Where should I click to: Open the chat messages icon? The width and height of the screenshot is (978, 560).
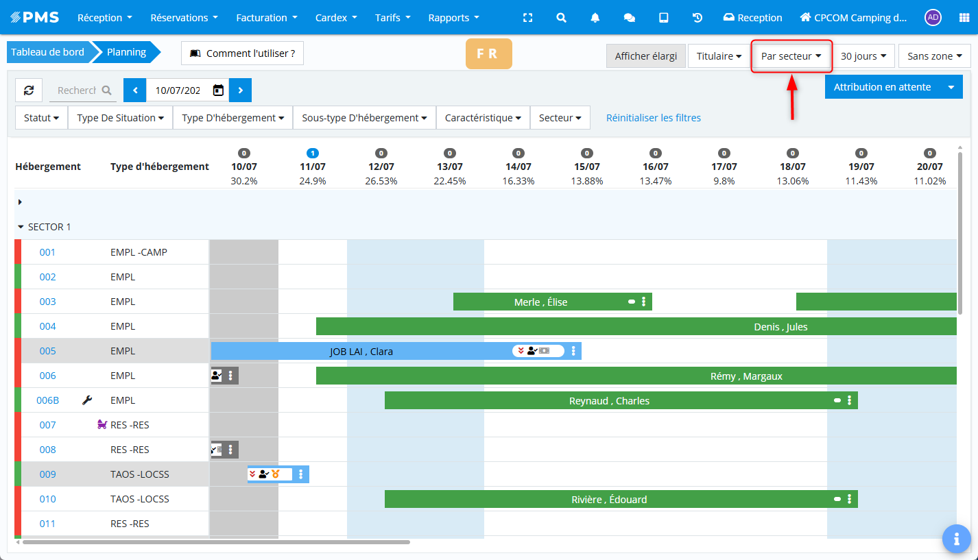coord(629,18)
